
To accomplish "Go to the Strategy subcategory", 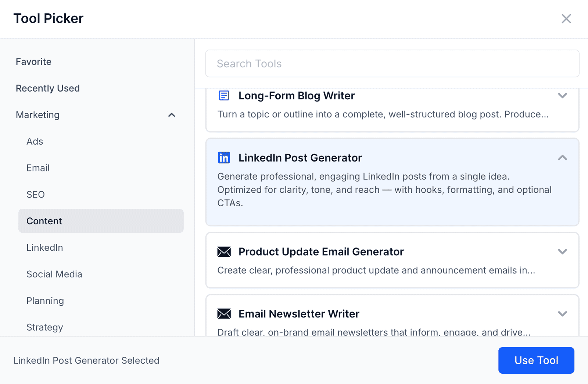I will pyautogui.click(x=45, y=327).
